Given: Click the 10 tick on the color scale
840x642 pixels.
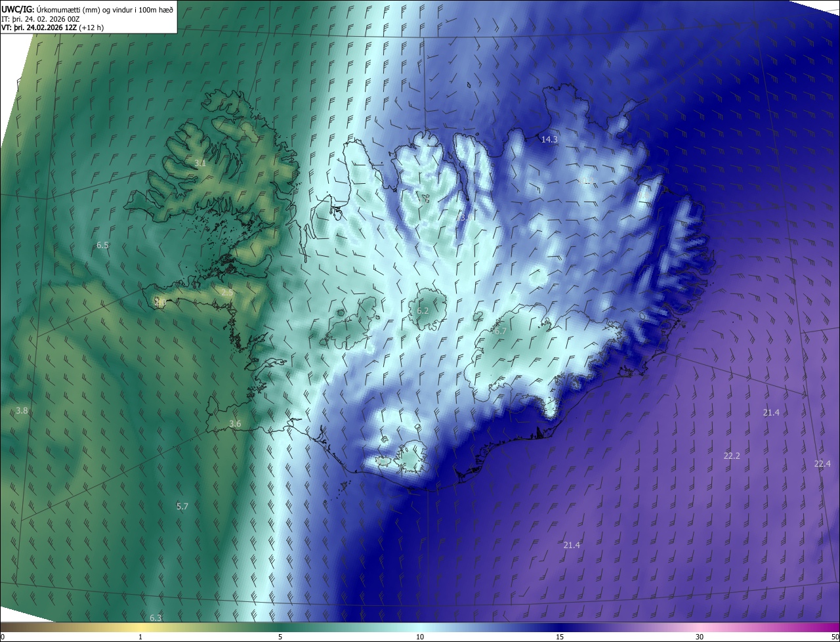Looking at the screenshot, I should [420, 637].
